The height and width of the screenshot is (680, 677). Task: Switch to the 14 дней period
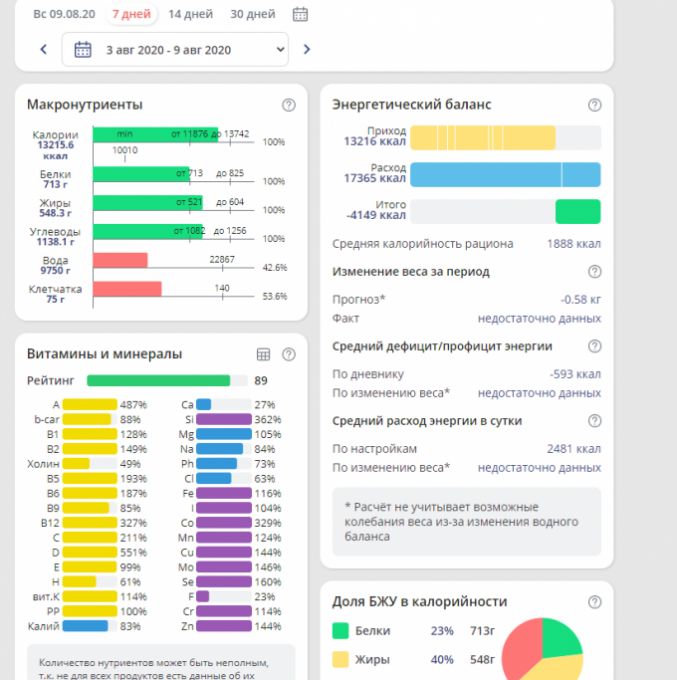(x=189, y=14)
